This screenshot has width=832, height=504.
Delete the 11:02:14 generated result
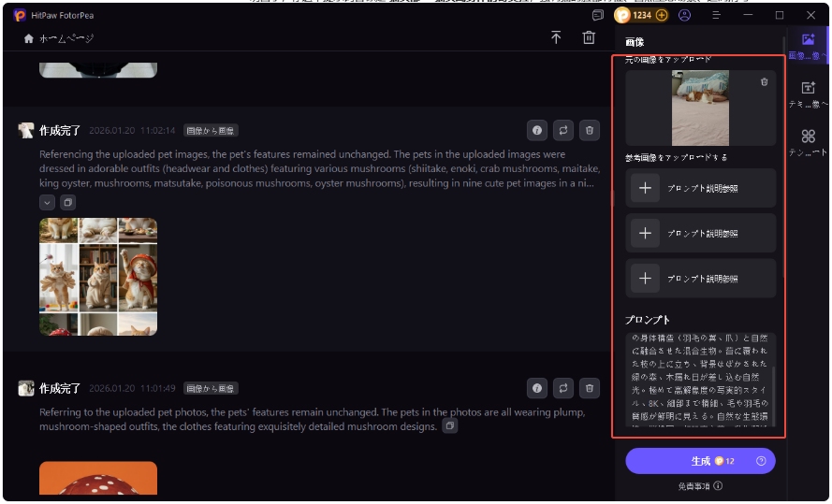point(589,130)
